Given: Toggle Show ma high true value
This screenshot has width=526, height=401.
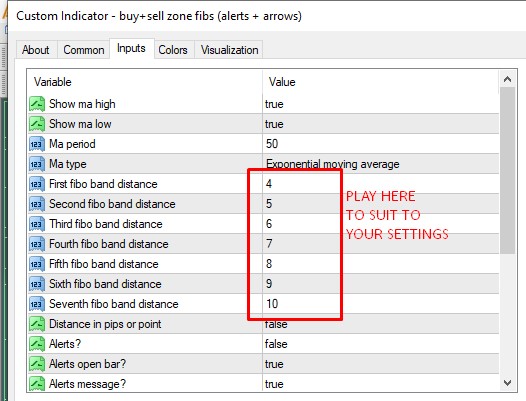Looking at the screenshot, I should [380, 104].
